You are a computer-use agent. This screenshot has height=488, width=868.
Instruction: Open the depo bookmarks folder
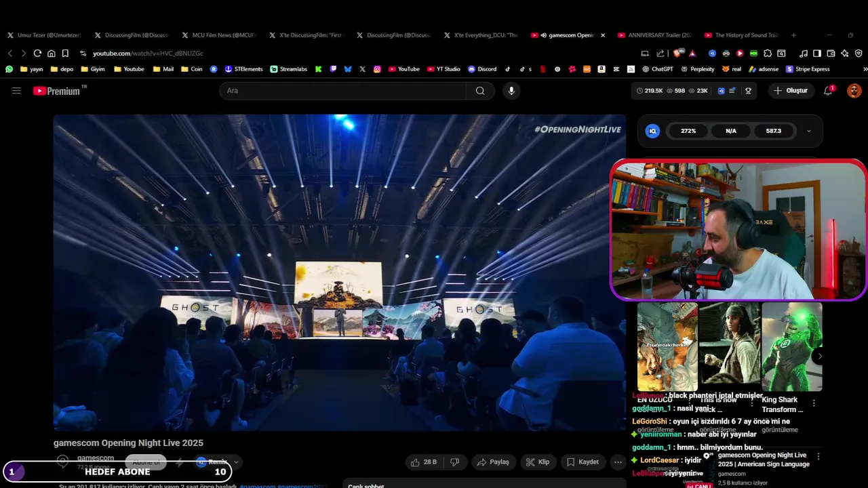click(62, 69)
